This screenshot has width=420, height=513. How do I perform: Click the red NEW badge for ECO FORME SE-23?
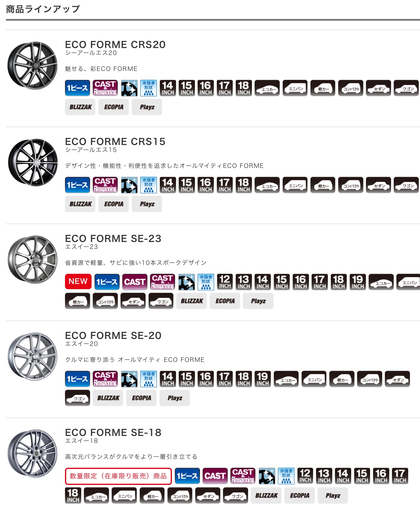click(x=78, y=281)
